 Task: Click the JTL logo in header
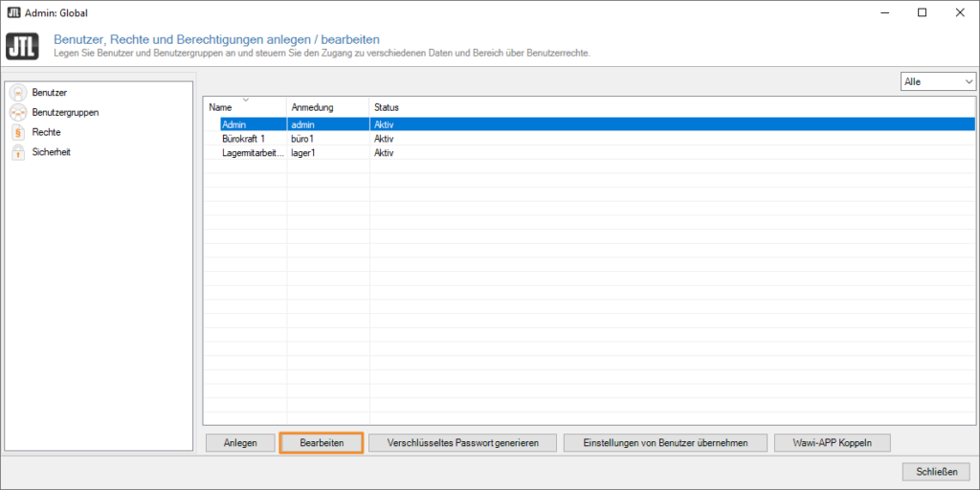[x=22, y=46]
